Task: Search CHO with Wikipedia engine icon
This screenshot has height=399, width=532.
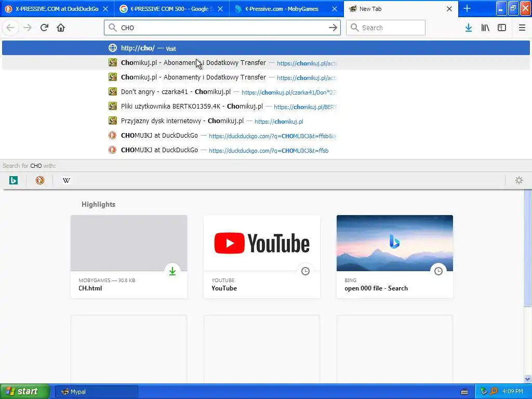Action: coord(66,180)
